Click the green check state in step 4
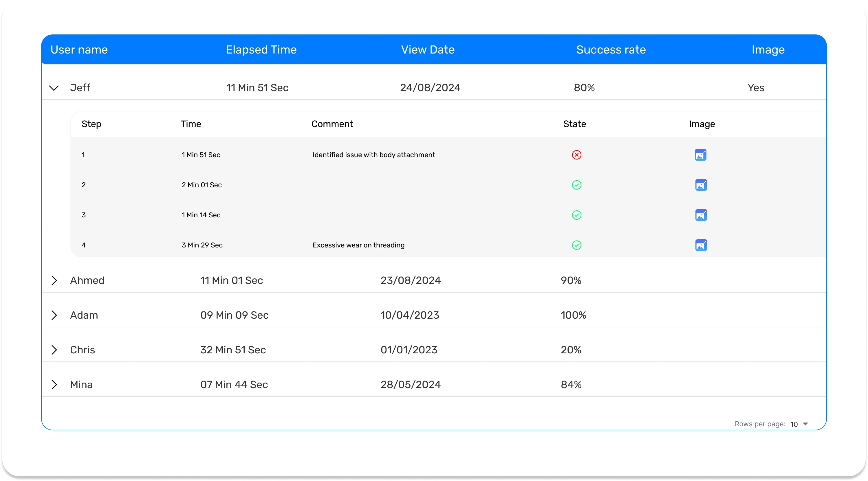Image resolution: width=868 pixels, height=481 pixels. pos(576,245)
